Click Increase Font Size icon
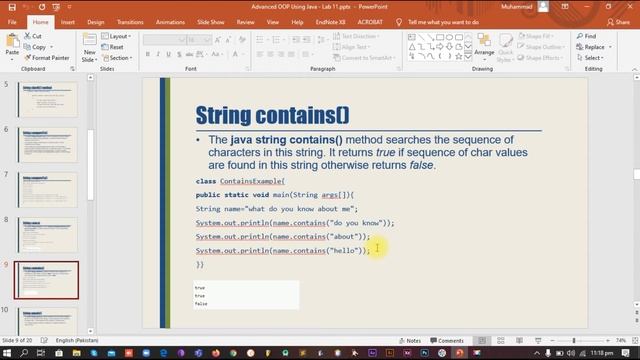 click(218, 40)
